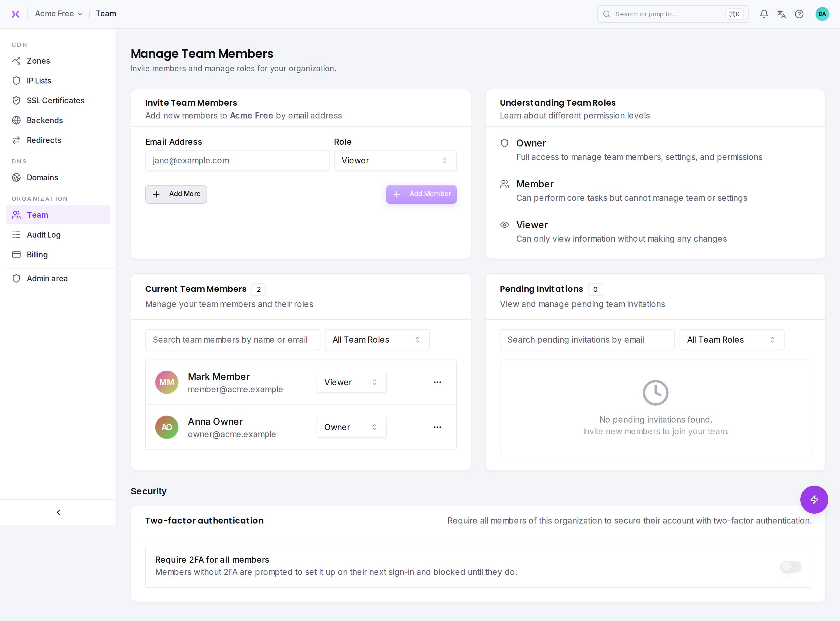Click the Team people icon in sidebar

click(x=16, y=215)
